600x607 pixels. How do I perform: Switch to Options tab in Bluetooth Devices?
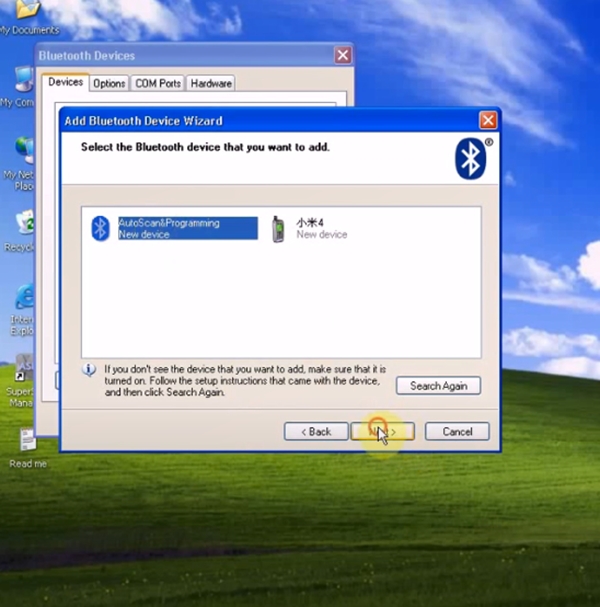109,83
